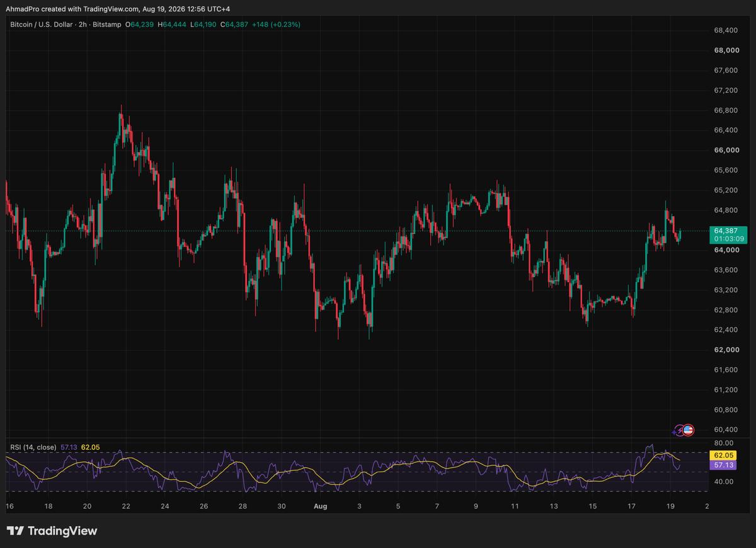Click the 63,200 price scale label
Screen dimensions: 756x548
[x=726, y=290]
